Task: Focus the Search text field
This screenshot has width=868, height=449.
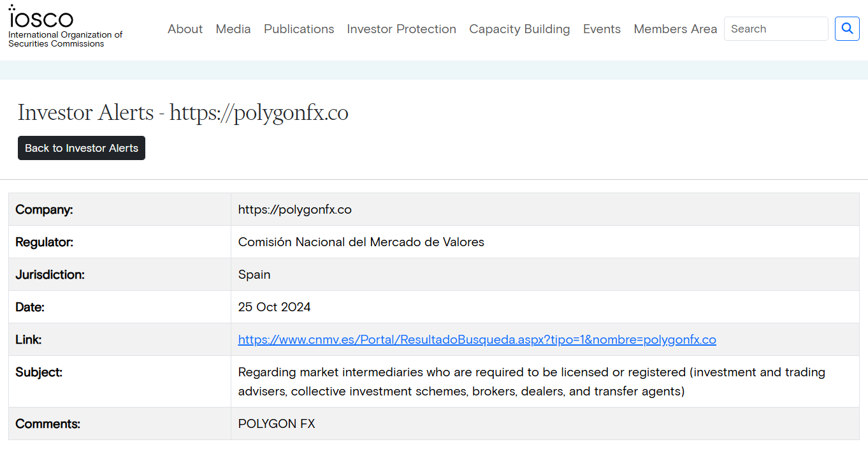Action: click(776, 29)
